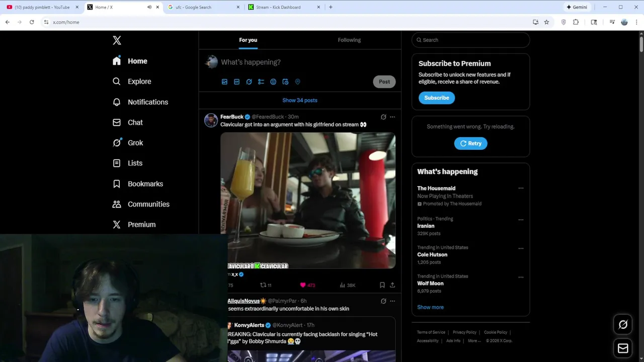Bookmark the FearBuck post

pos(382,285)
